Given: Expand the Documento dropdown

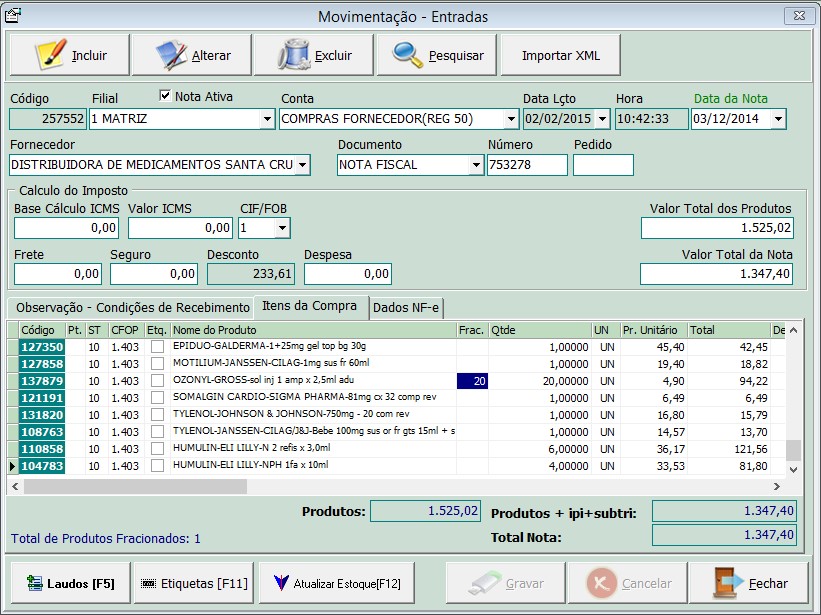Looking at the screenshot, I should (x=476, y=165).
